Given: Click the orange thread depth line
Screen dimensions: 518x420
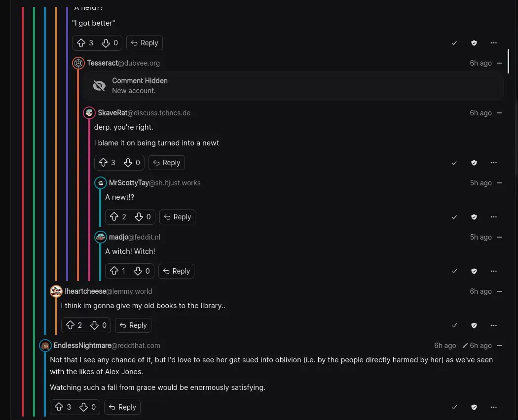Looking at the screenshot, I should click(x=56, y=148).
